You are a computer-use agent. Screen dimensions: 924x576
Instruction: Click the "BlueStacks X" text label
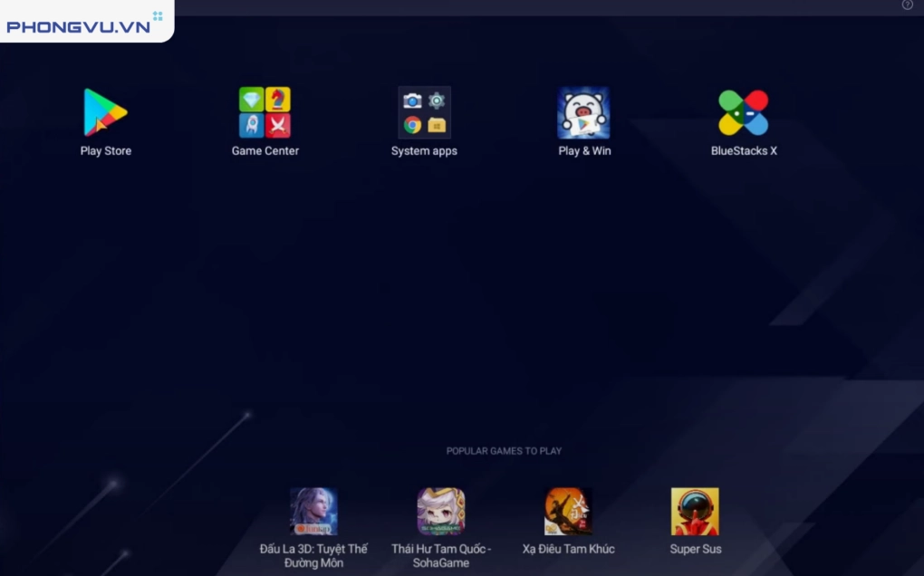pyautogui.click(x=744, y=151)
